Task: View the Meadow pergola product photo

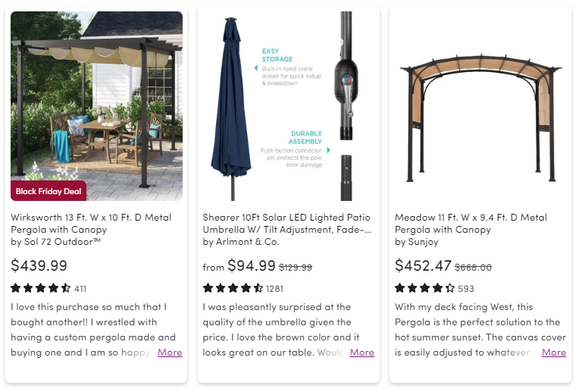Action: (480, 106)
